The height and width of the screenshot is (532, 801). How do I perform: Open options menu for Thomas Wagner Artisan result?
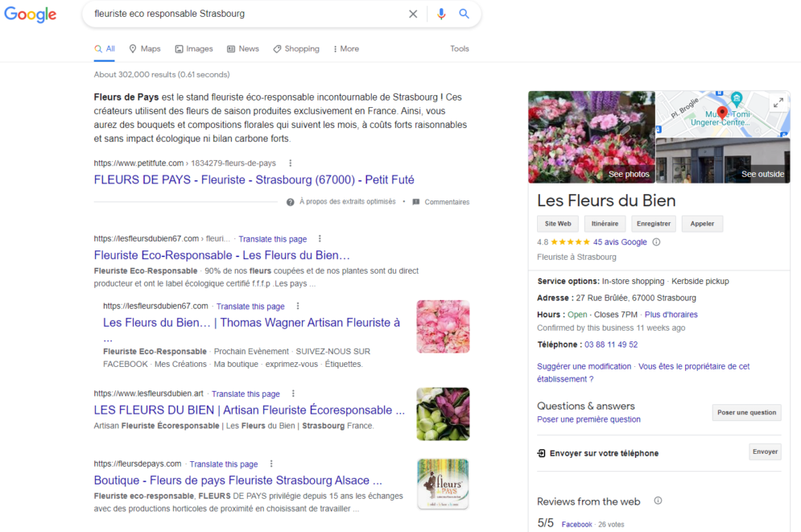pyautogui.click(x=298, y=306)
